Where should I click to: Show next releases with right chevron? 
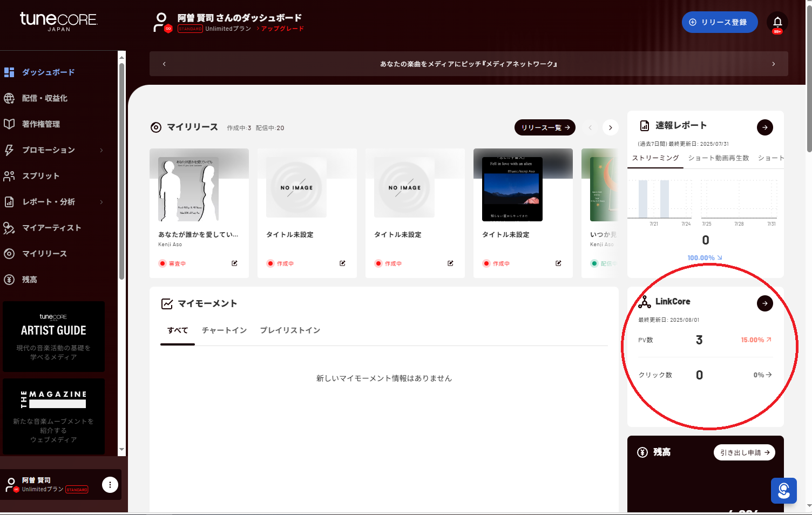pyautogui.click(x=610, y=128)
